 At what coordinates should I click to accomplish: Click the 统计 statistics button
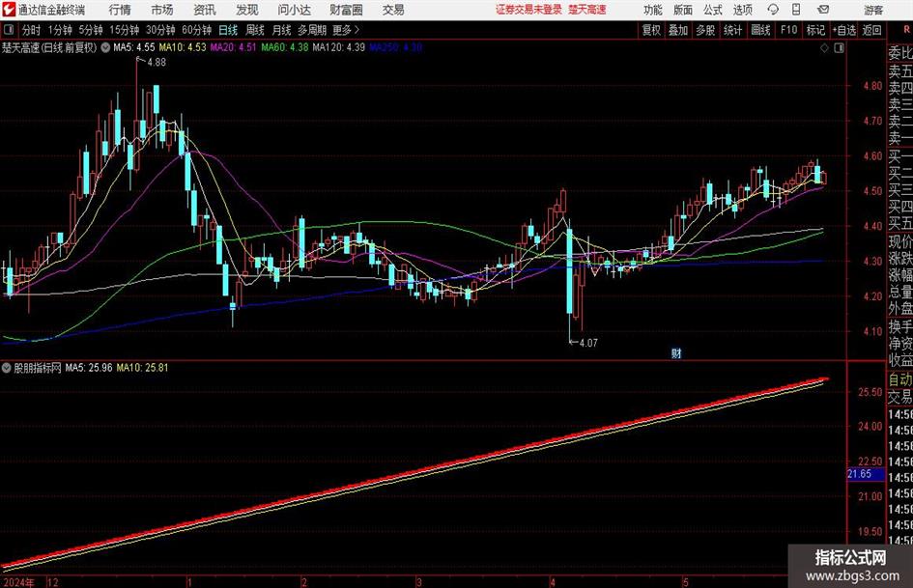tap(732, 30)
